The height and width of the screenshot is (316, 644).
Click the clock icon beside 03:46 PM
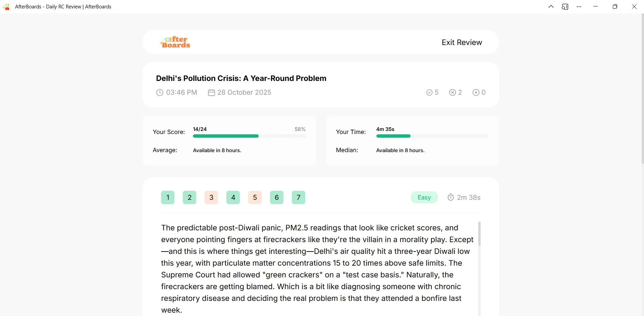coord(160,92)
